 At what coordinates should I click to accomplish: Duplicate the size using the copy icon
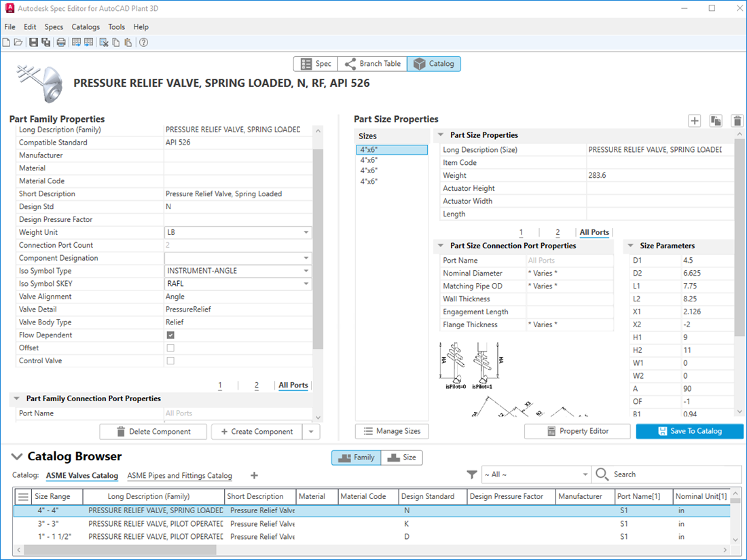click(716, 121)
